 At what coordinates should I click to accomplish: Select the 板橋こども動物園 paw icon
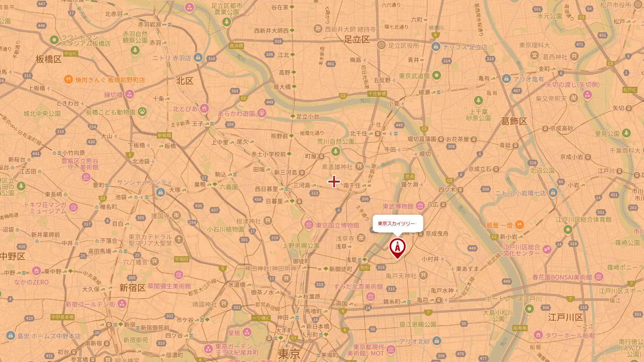pos(142,112)
